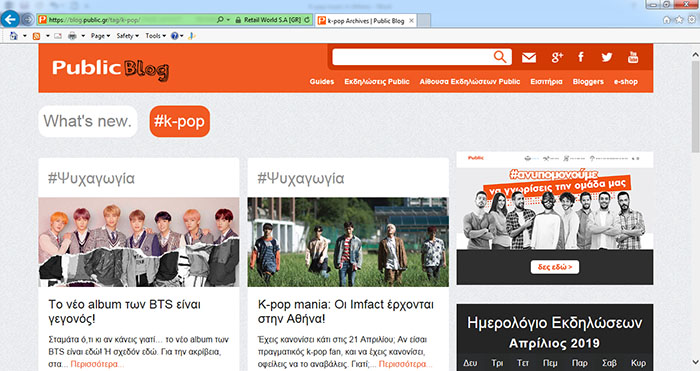Open article Το νέο album των BTS
Image resolution: width=700 pixels, height=371 pixels.
point(125,311)
